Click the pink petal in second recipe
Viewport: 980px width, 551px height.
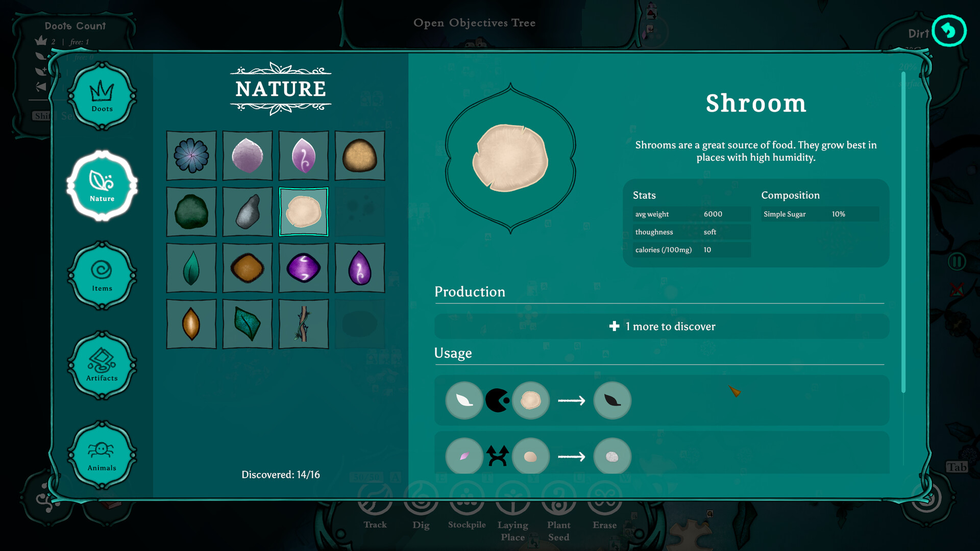(464, 456)
